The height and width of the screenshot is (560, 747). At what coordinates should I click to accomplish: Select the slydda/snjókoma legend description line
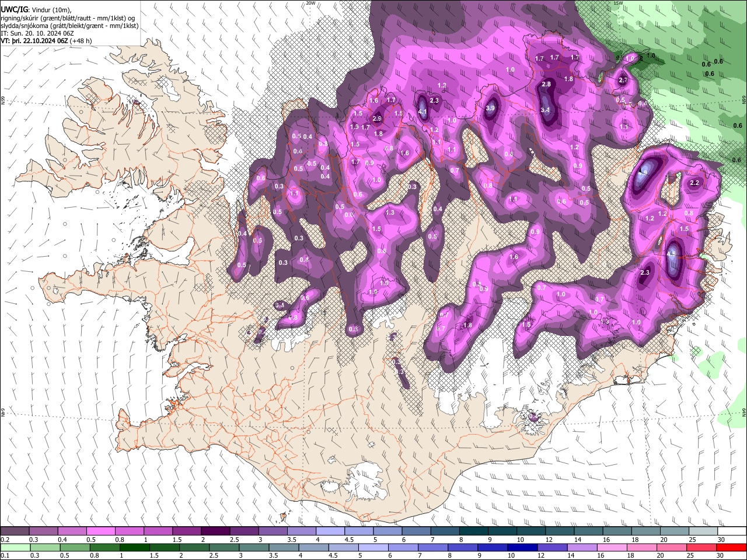(69, 26)
